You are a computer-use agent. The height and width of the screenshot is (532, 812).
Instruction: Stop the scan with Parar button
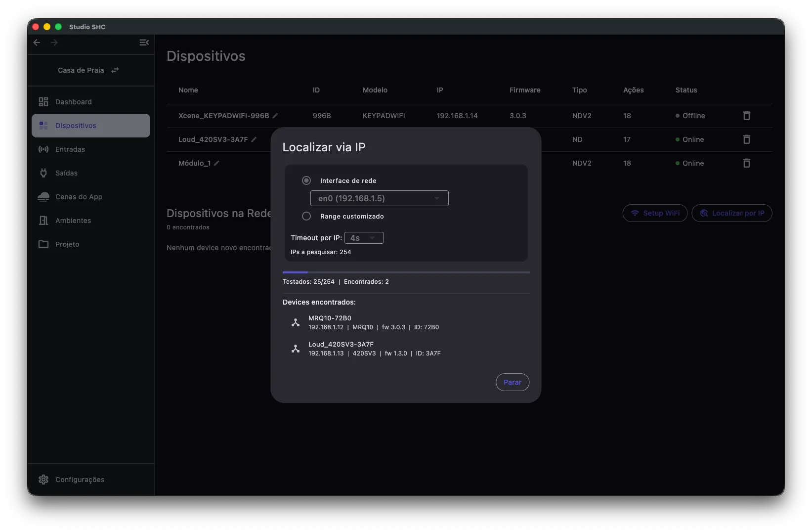coord(513,382)
